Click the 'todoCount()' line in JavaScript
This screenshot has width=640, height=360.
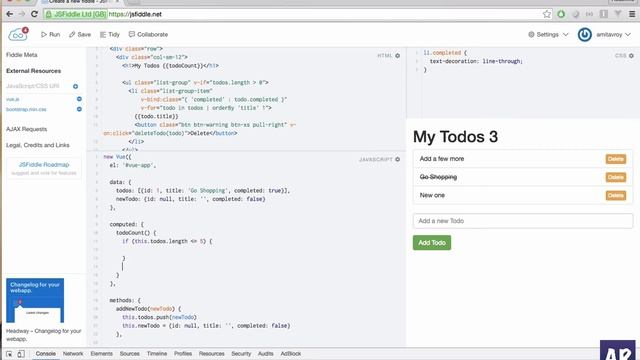pyautogui.click(x=136, y=233)
